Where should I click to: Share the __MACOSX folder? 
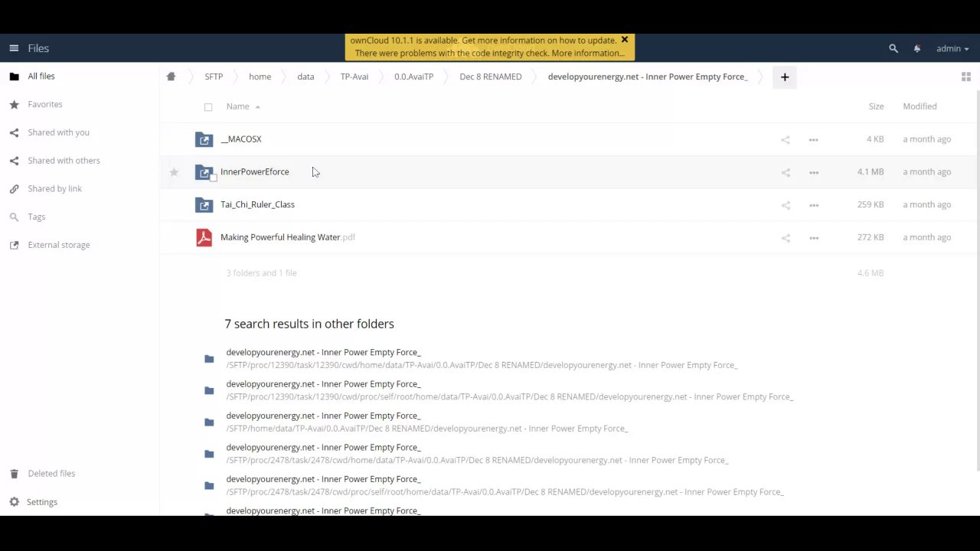pos(785,139)
